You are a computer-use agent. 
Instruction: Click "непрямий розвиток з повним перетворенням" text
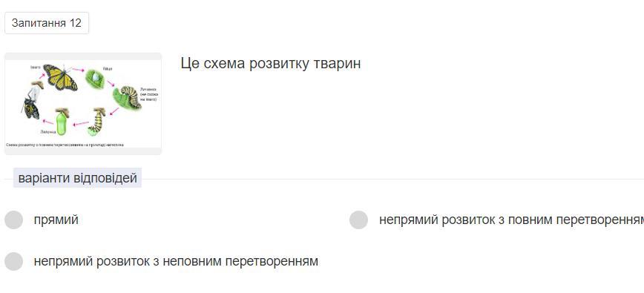511,220
